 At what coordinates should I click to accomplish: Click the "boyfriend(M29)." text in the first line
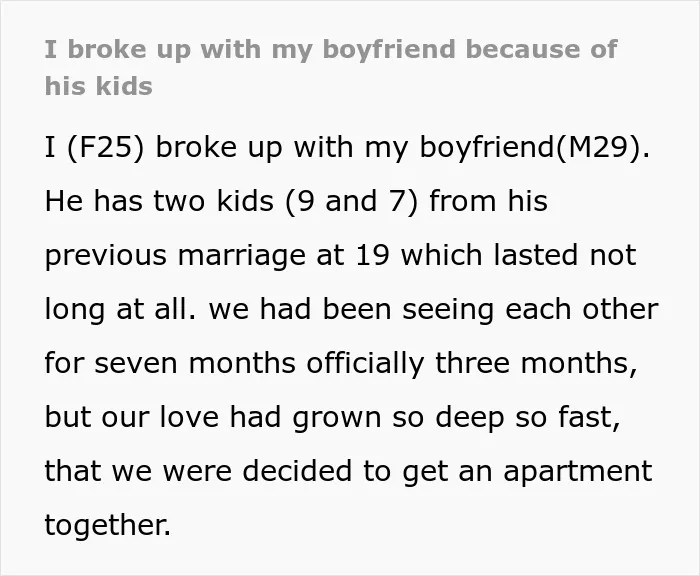coord(534,147)
